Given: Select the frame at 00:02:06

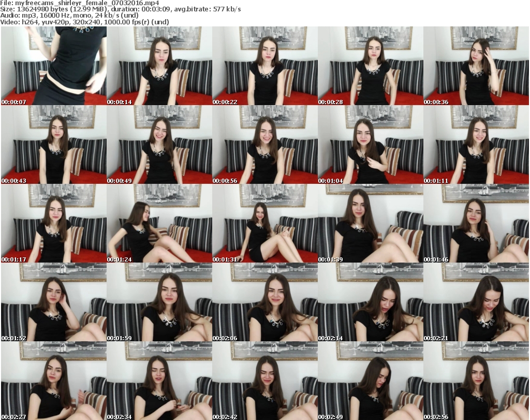Looking at the screenshot, I should [x=265, y=302].
